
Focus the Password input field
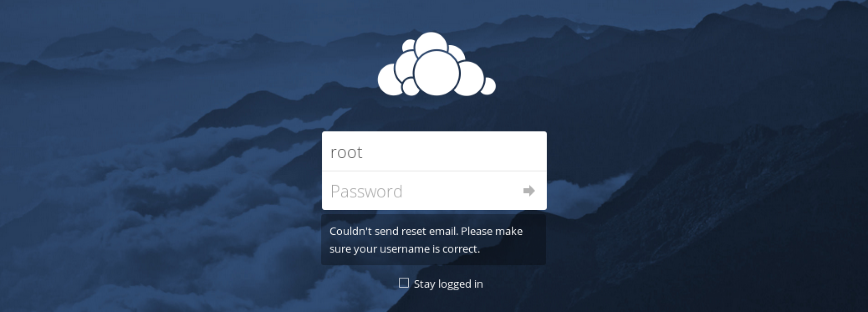(x=434, y=191)
